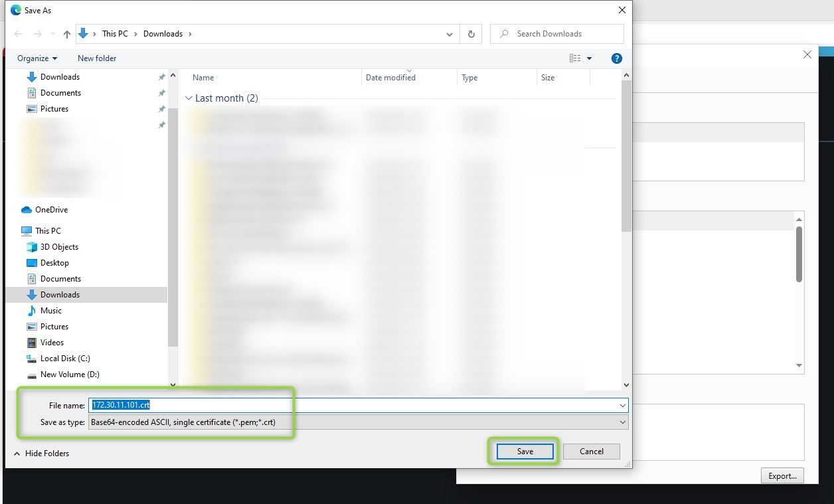The width and height of the screenshot is (834, 504).
Task: Click Downloads in the address path
Action: (x=163, y=34)
